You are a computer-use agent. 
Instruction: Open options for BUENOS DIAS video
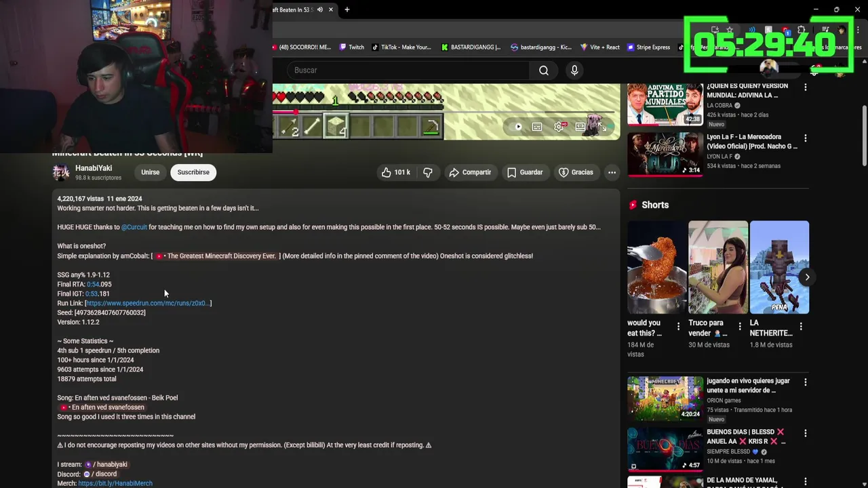(x=805, y=433)
